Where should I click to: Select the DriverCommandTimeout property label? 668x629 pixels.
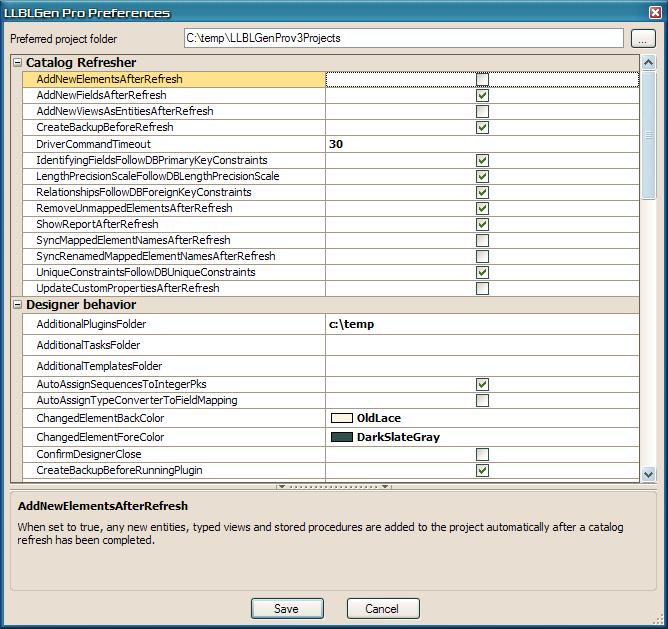pyautogui.click(x=93, y=144)
